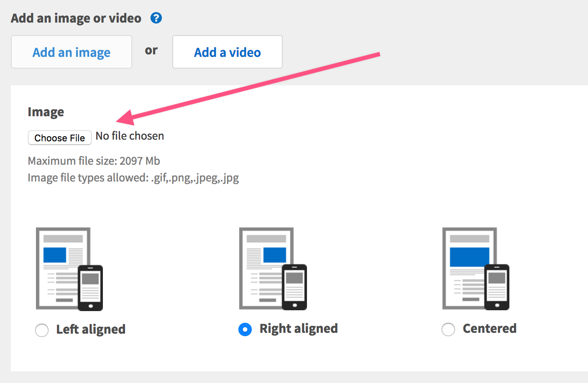Image resolution: width=588 pixels, height=383 pixels.
Task: Click the 'Image' section heading
Action: tap(46, 112)
